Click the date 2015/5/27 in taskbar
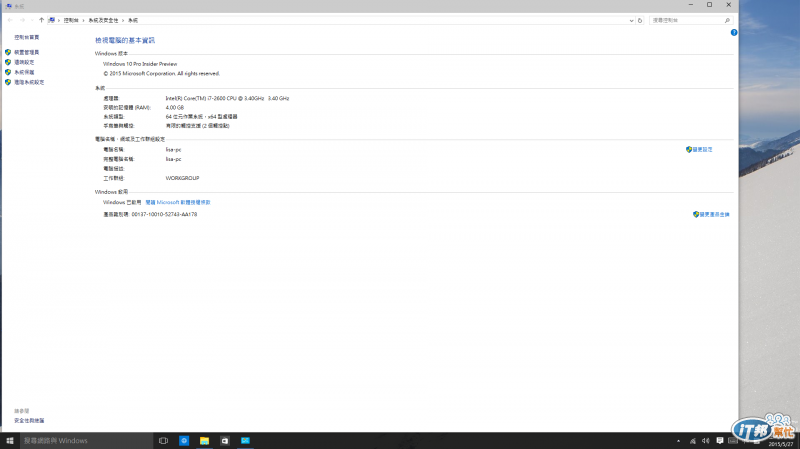Screen dimensions: 800x449 click(781, 444)
